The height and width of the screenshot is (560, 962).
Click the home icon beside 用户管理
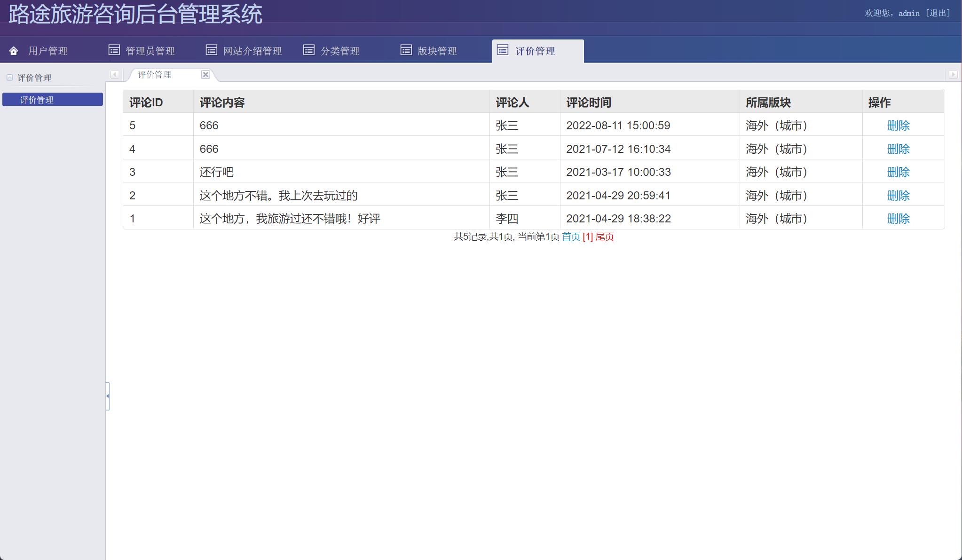[x=14, y=51]
